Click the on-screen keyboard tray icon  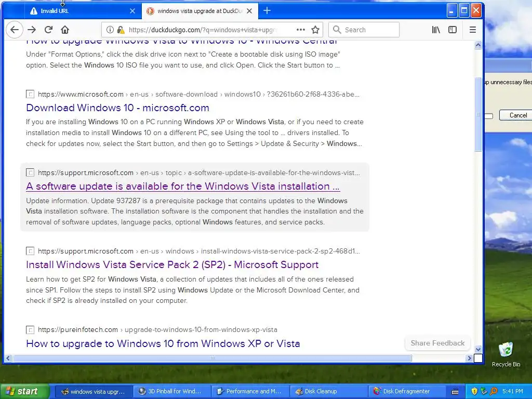(455, 392)
